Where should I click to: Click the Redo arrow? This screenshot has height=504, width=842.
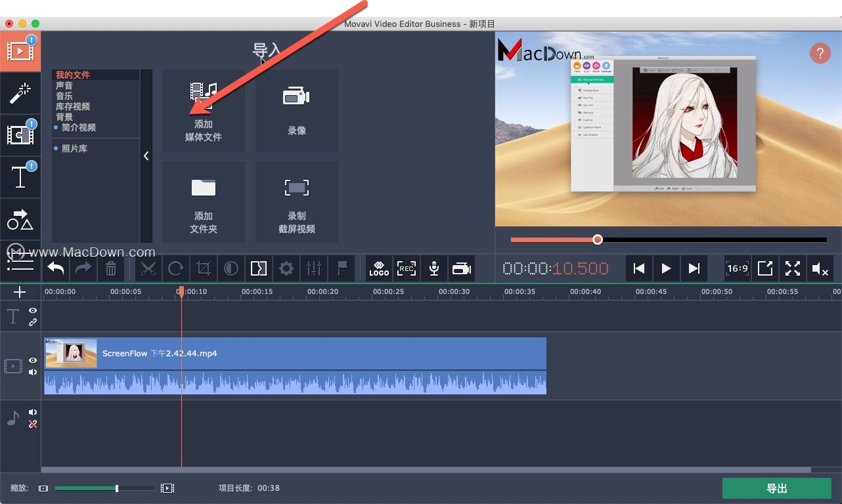[83, 268]
